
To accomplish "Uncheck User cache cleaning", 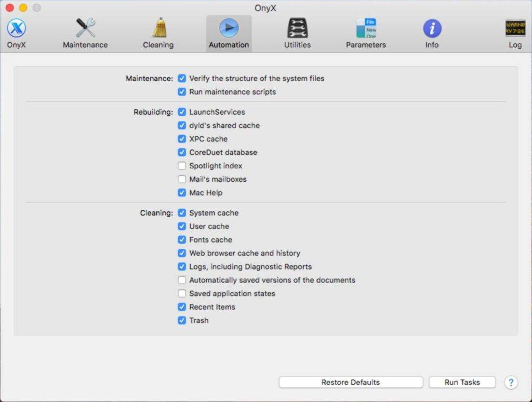I will (x=182, y=226).
